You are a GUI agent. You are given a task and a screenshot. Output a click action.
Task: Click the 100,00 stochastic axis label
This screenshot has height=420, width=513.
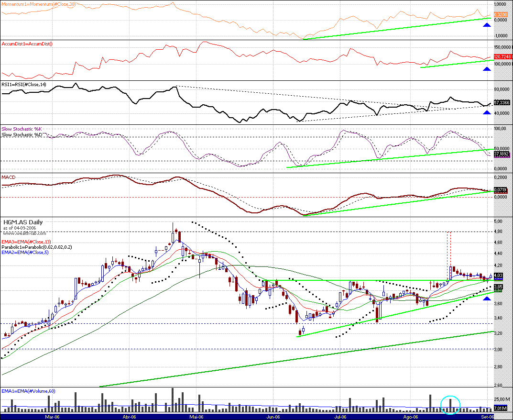tap(500, 128)
